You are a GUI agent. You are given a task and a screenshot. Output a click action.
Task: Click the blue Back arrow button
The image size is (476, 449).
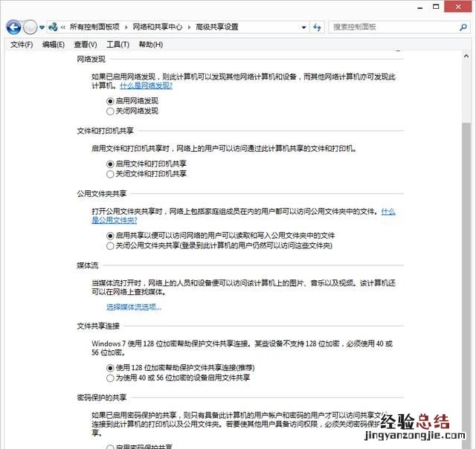(x=13, y=28)
